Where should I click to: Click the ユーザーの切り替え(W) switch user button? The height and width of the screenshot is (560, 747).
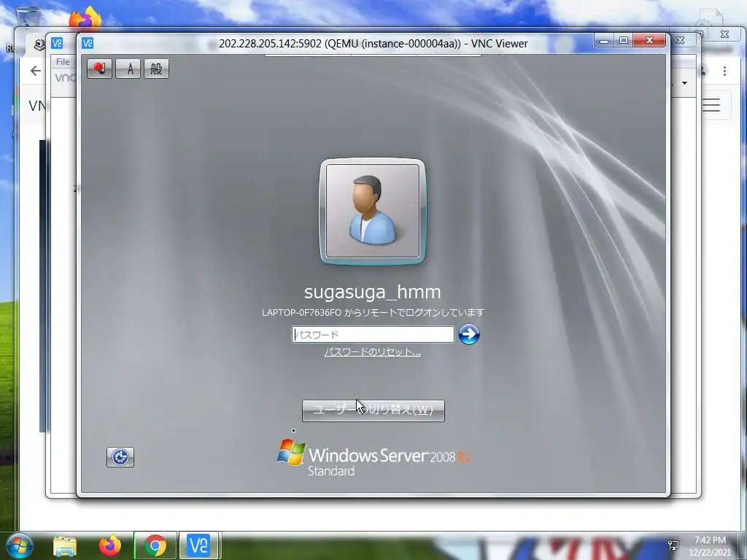click(x=373, y=411)
